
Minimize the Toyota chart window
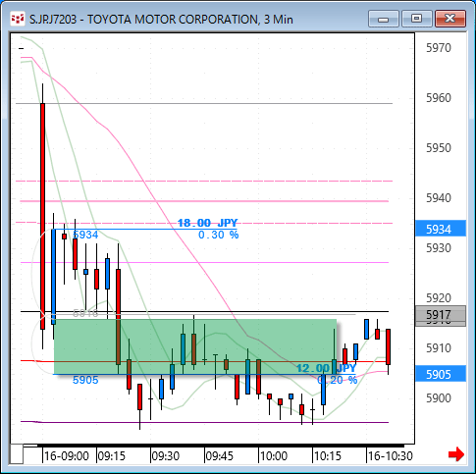click(383, 19)
